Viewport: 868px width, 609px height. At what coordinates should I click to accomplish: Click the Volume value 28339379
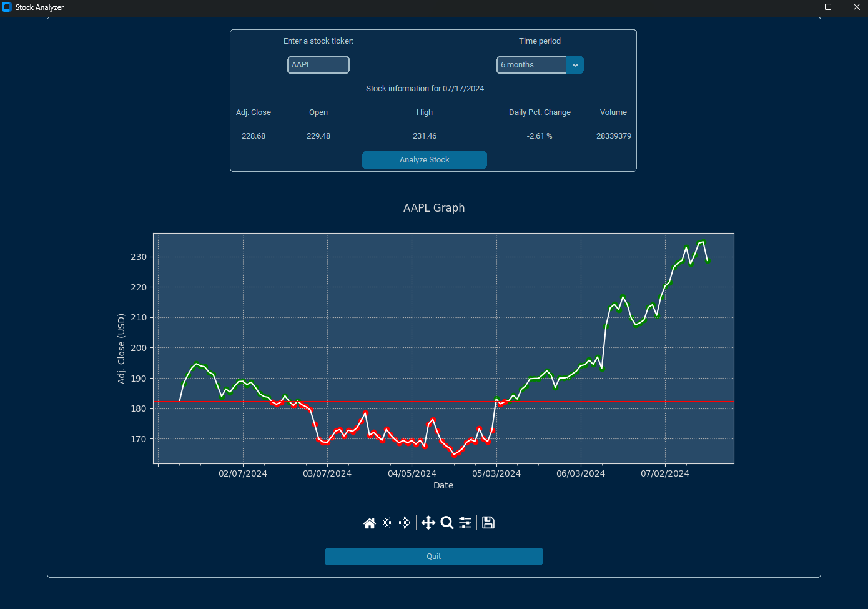tap(614, 136)
